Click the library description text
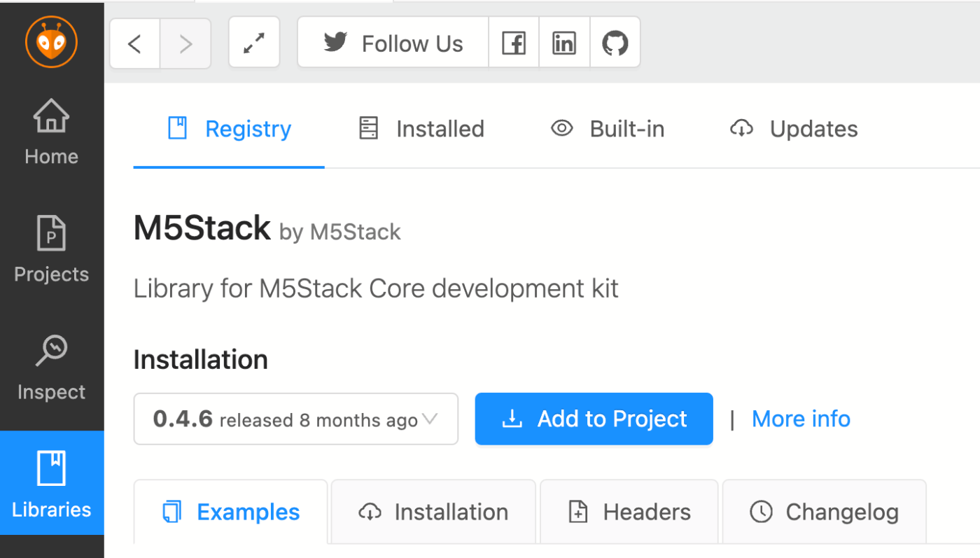Viewport: 980px width, 558px height. coord(376,288)
